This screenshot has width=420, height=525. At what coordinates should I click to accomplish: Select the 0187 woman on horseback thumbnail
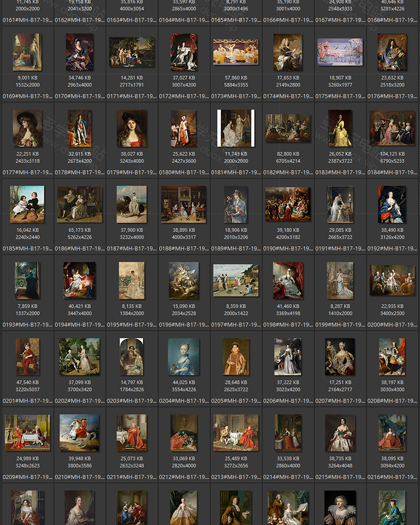(131, 204)
